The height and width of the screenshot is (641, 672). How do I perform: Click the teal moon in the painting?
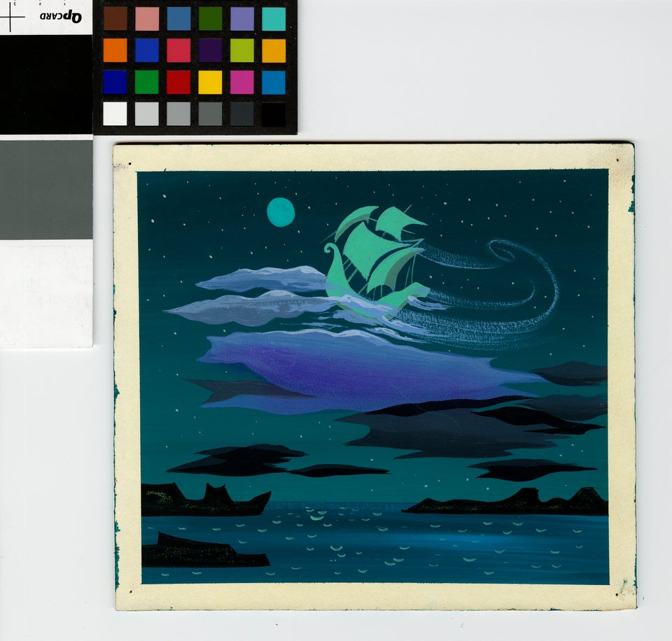281,211
